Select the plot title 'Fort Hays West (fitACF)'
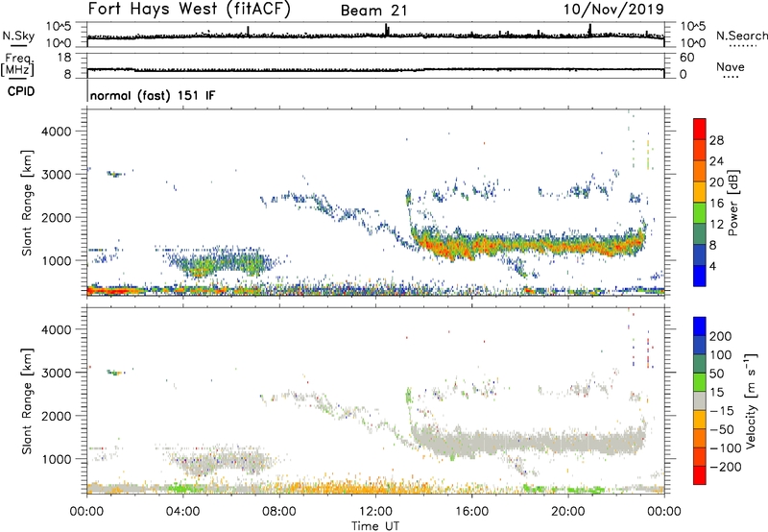The height and width of the screenshot is (532, 768). pos(189,10)
